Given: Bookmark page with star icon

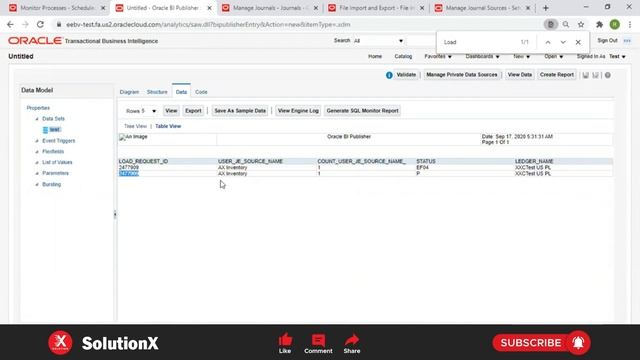Looking at the screenshot, I should (x=581, y=24).
